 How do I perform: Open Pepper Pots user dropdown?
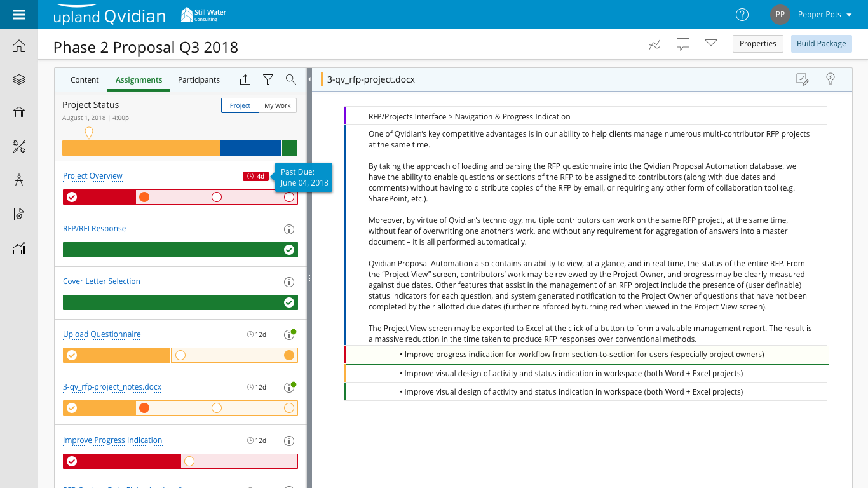pyautogui.click(x=825, y=15)
